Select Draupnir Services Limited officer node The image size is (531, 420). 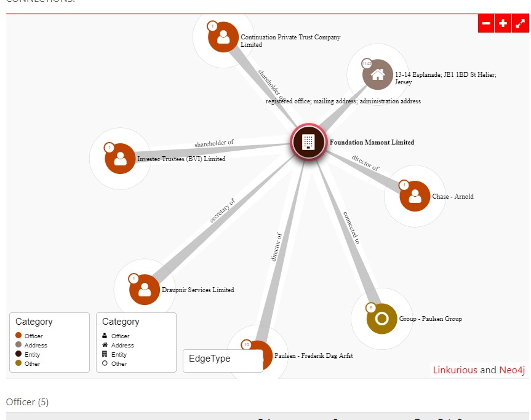click(x=145, y=290)
